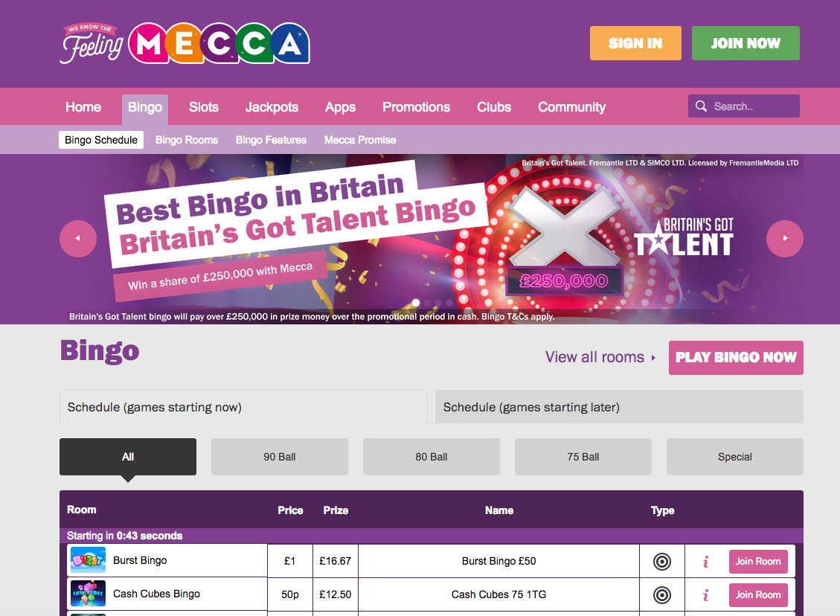840x616 pixels.
Task: Enable the Special games filter
Action: (x=734, y=456)
